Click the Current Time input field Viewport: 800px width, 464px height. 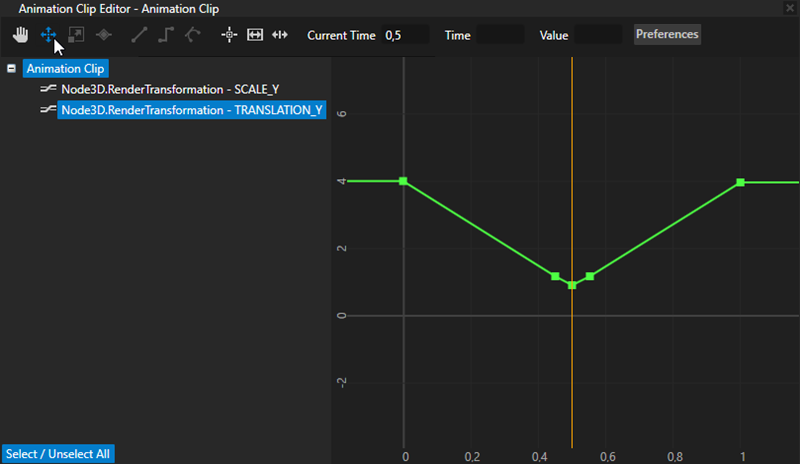point(405,35)
